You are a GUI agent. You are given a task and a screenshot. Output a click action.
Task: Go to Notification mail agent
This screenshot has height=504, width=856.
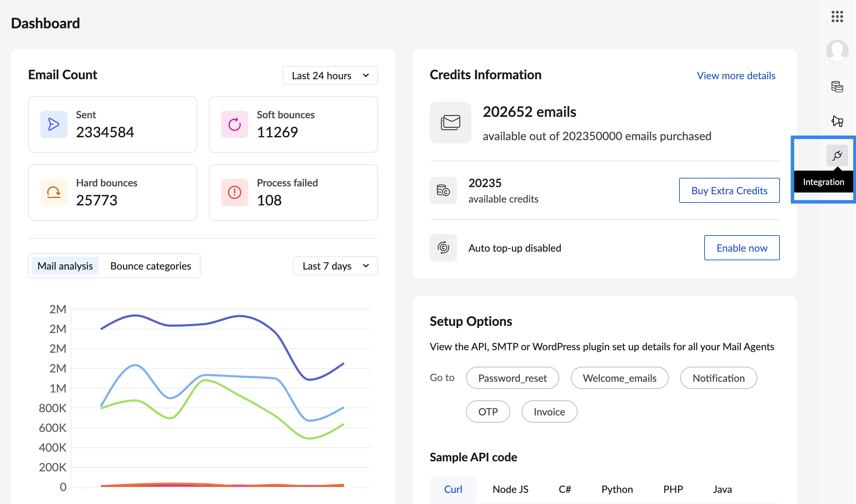click(x=719, y=378)
